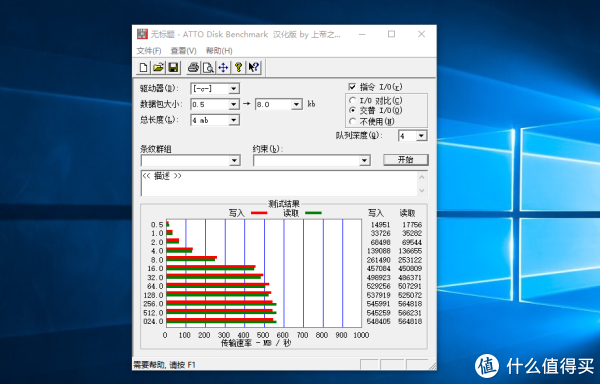This screenshot has height=384, width=600.
Task: Select the 不使用 radio button
Action: 352,121
